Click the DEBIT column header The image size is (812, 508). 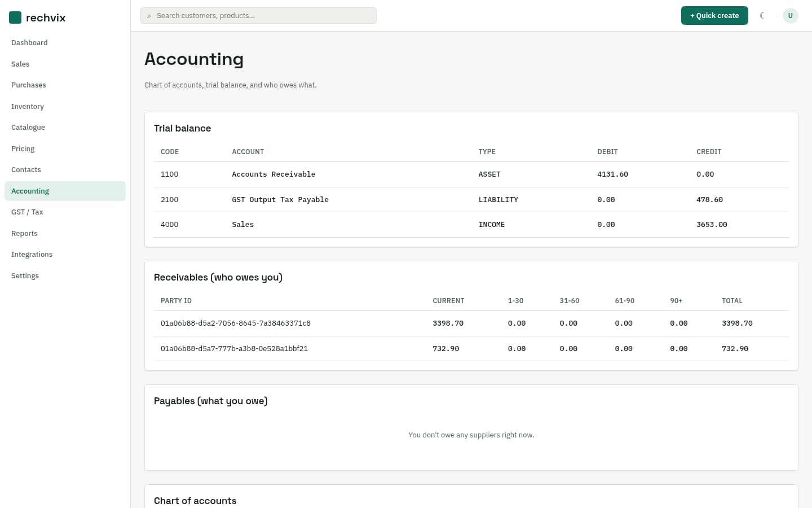coord(607,152)
